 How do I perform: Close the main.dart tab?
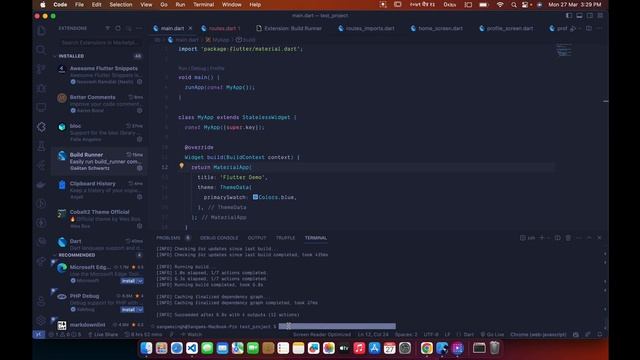190,28
